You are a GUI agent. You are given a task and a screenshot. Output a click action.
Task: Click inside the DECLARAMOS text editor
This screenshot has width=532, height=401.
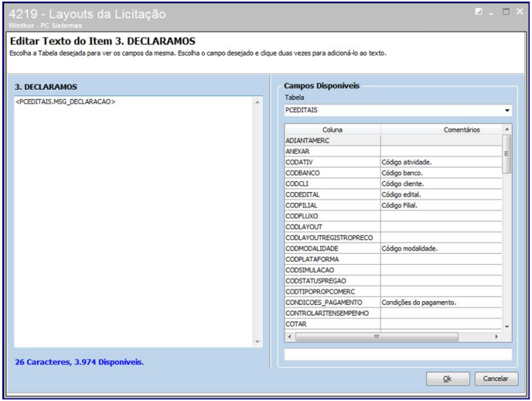point(134,221)
